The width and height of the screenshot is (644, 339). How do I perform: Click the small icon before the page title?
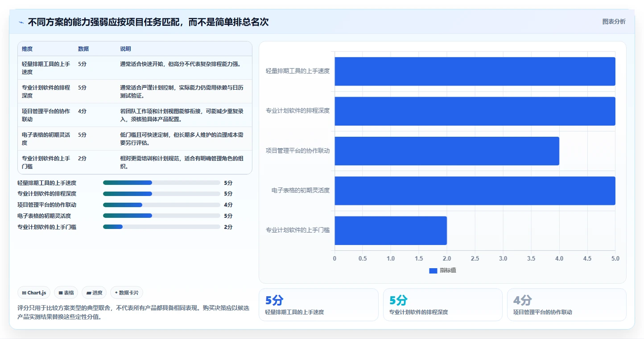click(x=21, y=22)
